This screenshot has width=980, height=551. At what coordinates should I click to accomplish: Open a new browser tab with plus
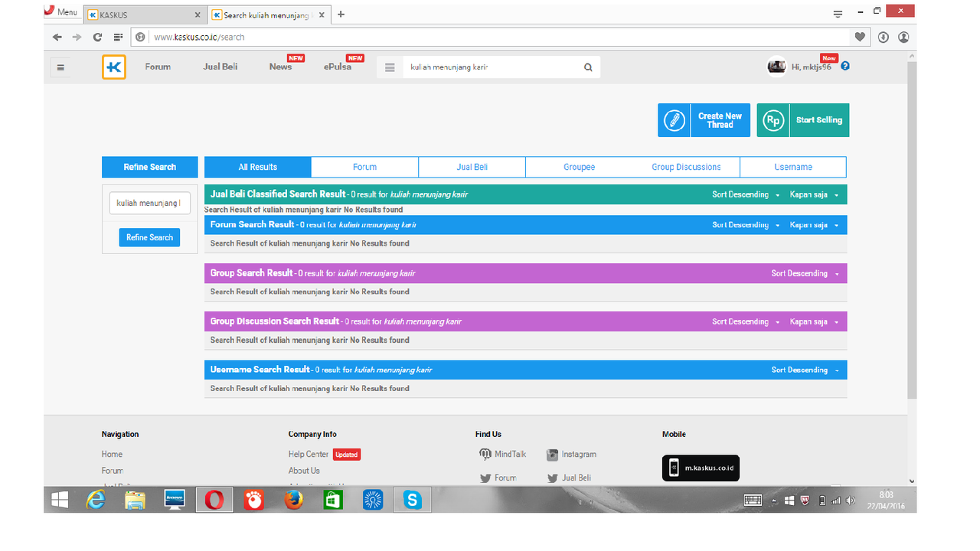(341, 15)
